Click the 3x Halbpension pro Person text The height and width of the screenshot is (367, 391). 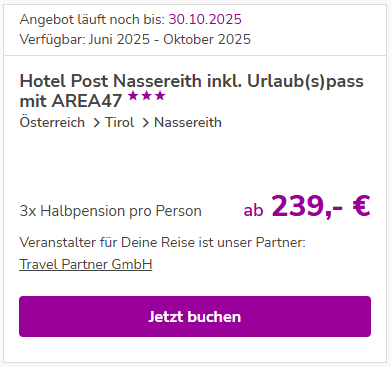coord(111,211)
